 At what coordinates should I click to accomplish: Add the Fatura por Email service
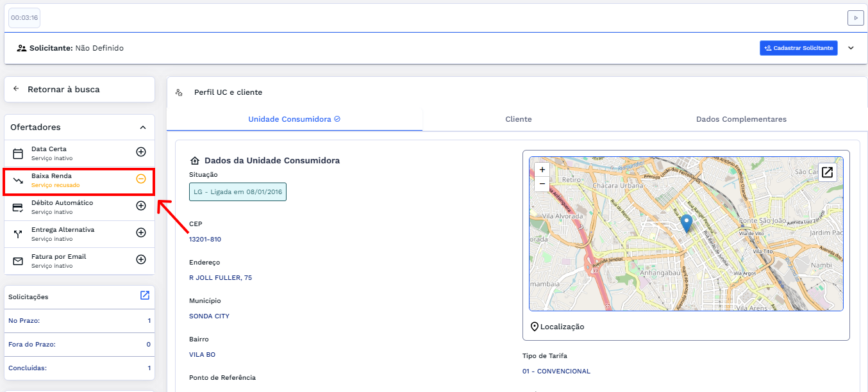point(141,259)
